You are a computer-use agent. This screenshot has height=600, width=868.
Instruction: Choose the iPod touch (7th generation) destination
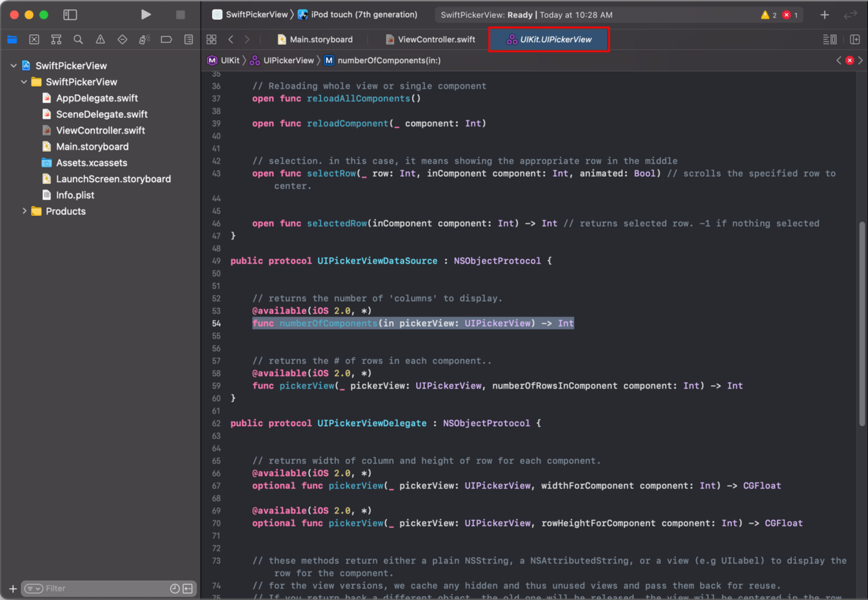coord(358,15)
